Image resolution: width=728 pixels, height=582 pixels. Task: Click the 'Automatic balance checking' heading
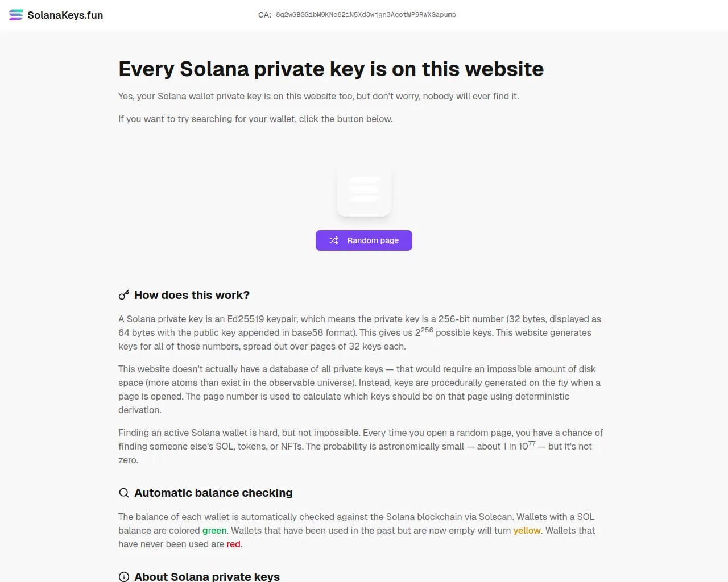[213, 493]
